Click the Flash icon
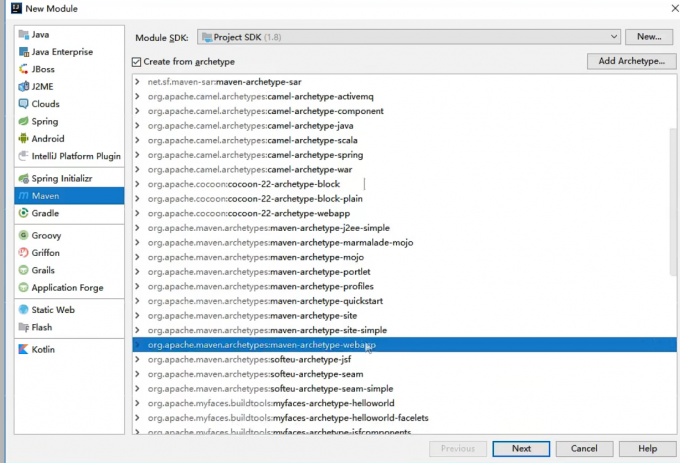Screen dimensions: 680x463 23,327
